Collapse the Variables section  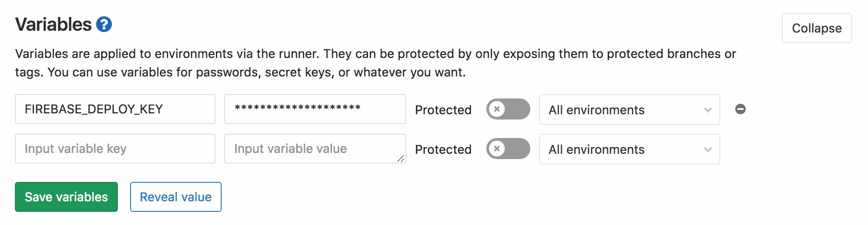(x=817, y=28)
